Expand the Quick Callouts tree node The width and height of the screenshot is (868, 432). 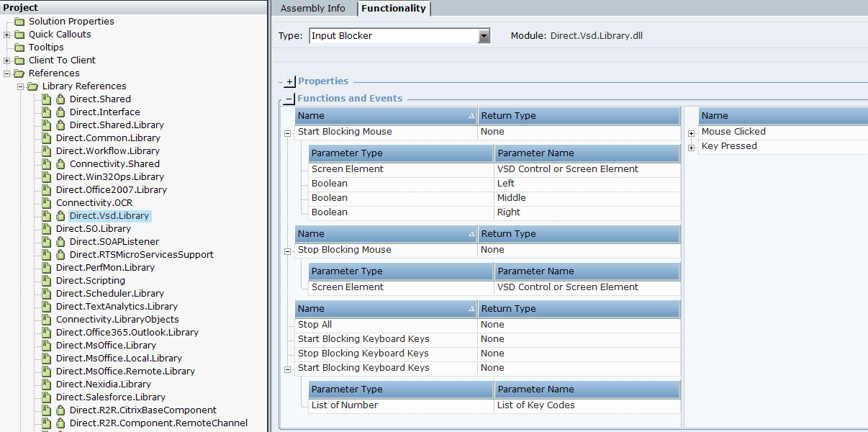7,35
